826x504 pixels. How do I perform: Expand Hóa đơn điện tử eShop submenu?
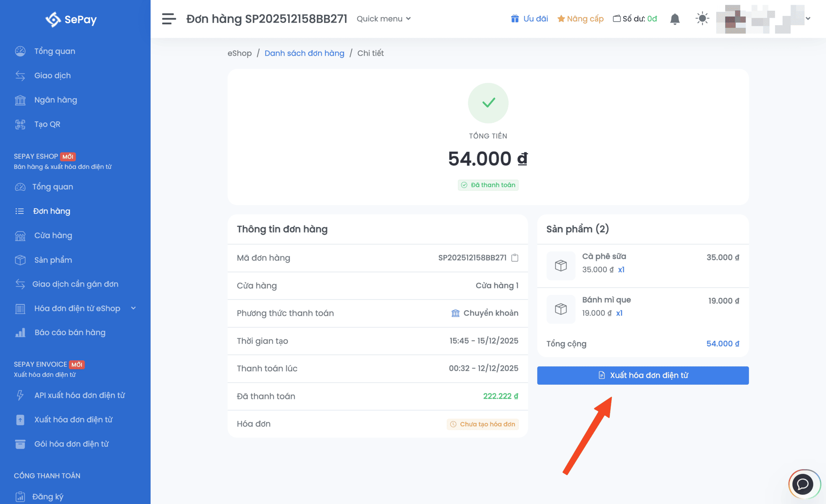77,308
